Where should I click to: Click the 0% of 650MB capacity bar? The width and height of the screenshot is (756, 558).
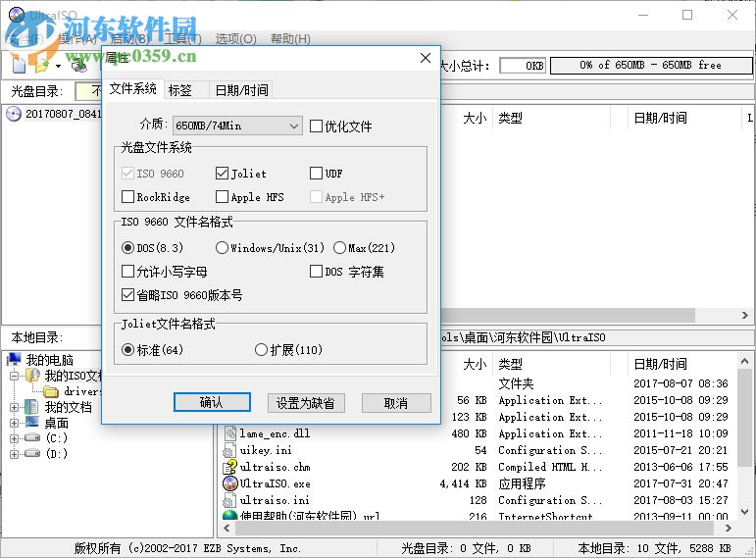tap(651, 66)
